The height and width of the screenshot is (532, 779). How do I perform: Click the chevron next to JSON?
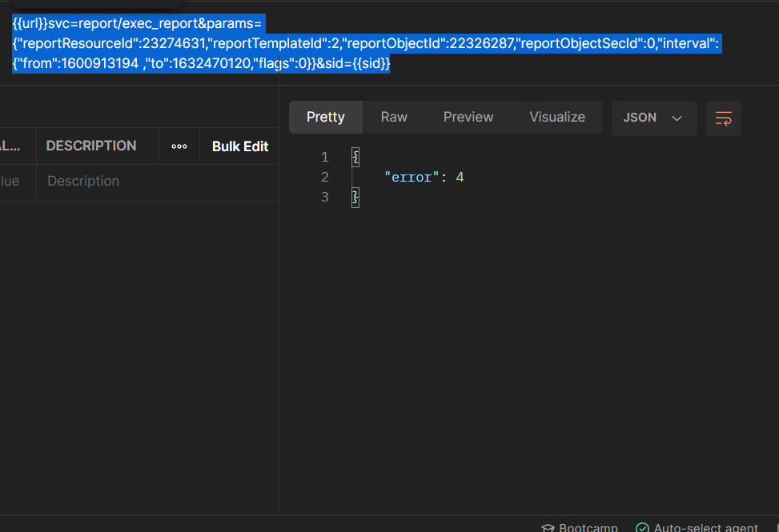[677, 118]
